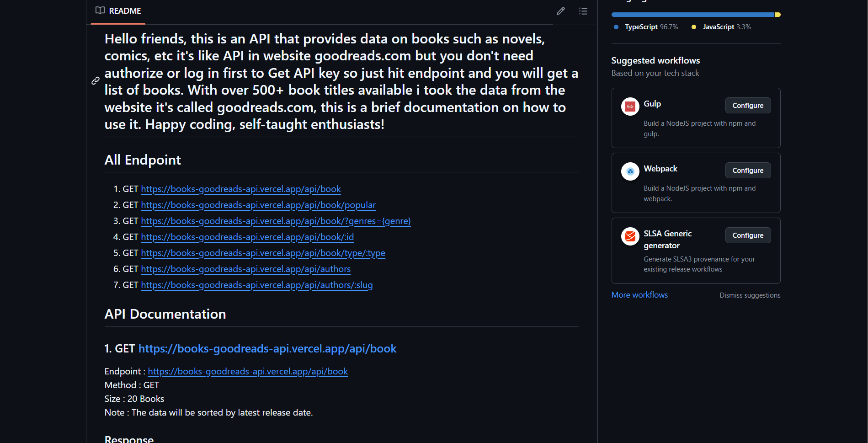This screenshot has height=443, width=868.
Task: Open the /api/book endpoint link in the list
Action: tap(241, 189)
